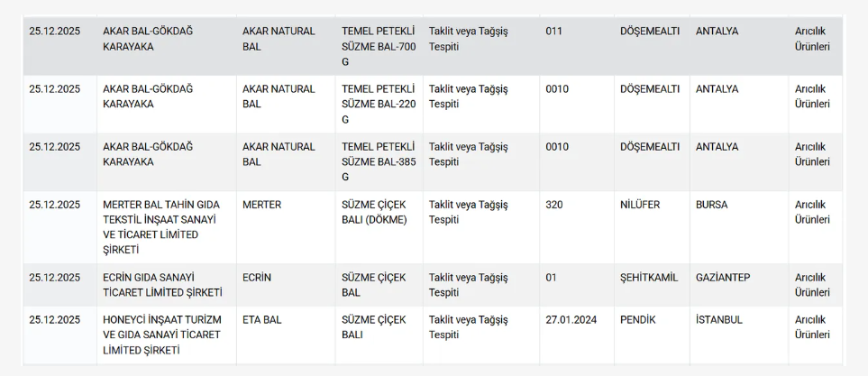Select the İSTANBUL province cell
This screenshot has height=376, width=868.
tap(719, 320)
